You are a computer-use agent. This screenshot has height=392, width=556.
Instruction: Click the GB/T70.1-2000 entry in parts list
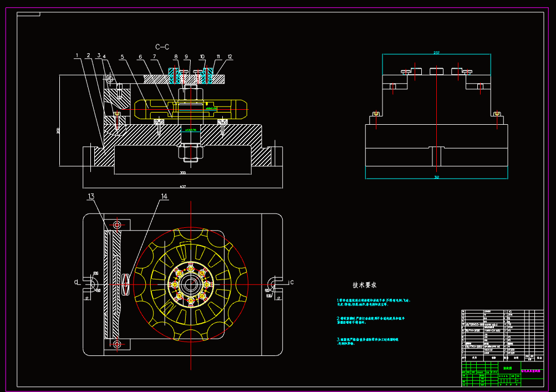click(x=473, y=347)
